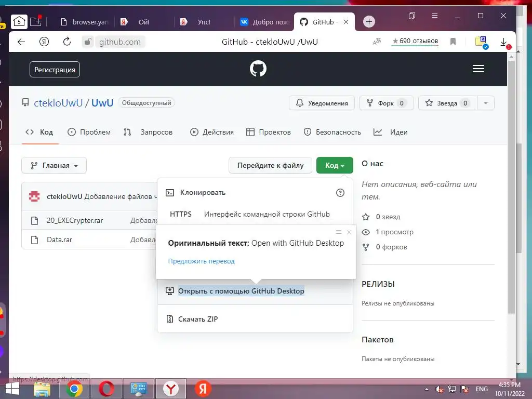Click the tab group icon with red dot
This screenshot has height=399, width=532.
tap(36, 22)
